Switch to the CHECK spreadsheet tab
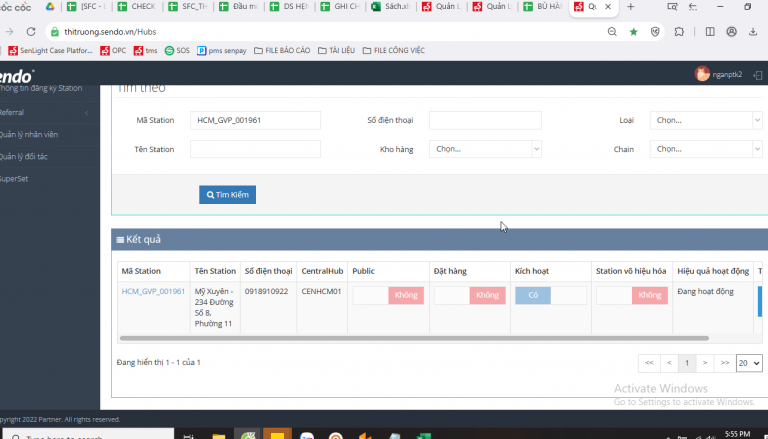The width and height of the screenshot is (768, 439). pyautogui.click(x=136, y=7)
